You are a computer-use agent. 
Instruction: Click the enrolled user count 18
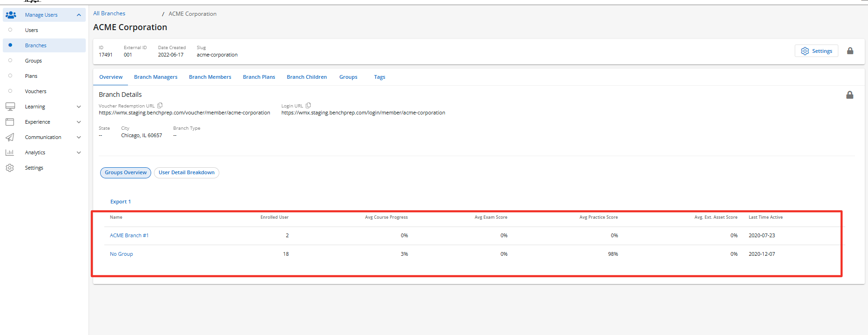click(x=286, y=254)
